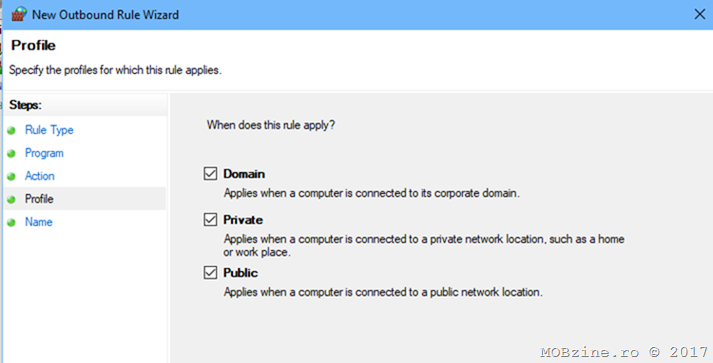Navigate to the Name step
Viewport: 713px width, 363px height.
tap(39, 222)
